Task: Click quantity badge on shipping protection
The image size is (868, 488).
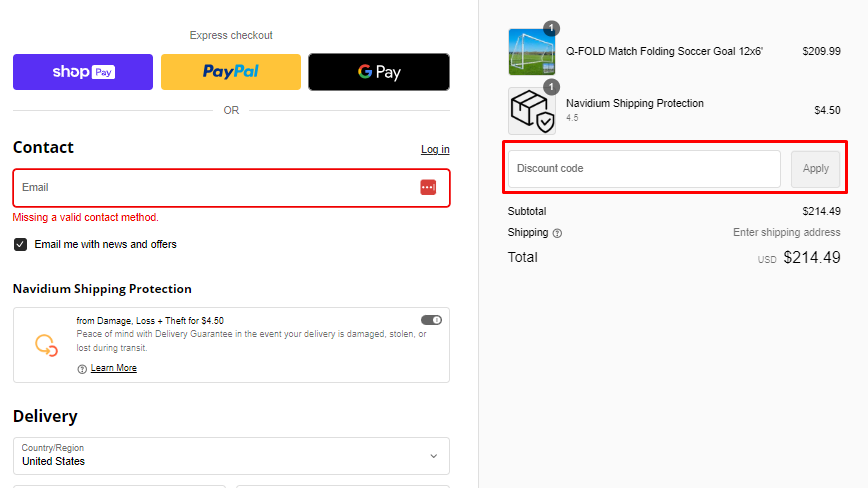Action: (x=551, y=87)
